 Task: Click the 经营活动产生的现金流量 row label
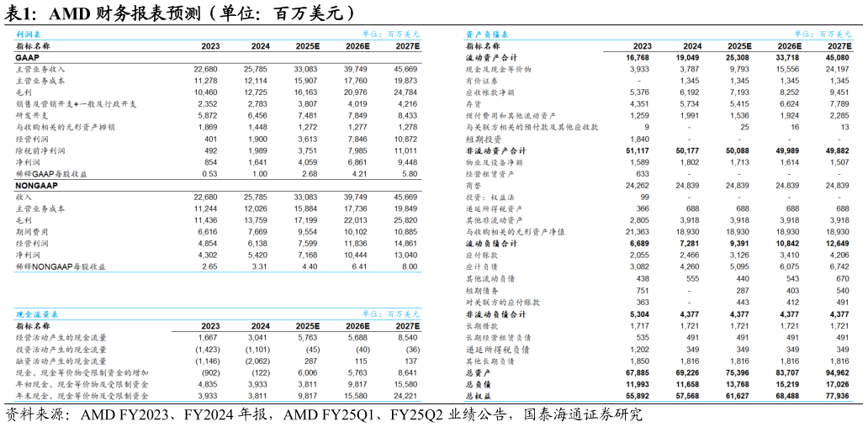coord(61,337)
